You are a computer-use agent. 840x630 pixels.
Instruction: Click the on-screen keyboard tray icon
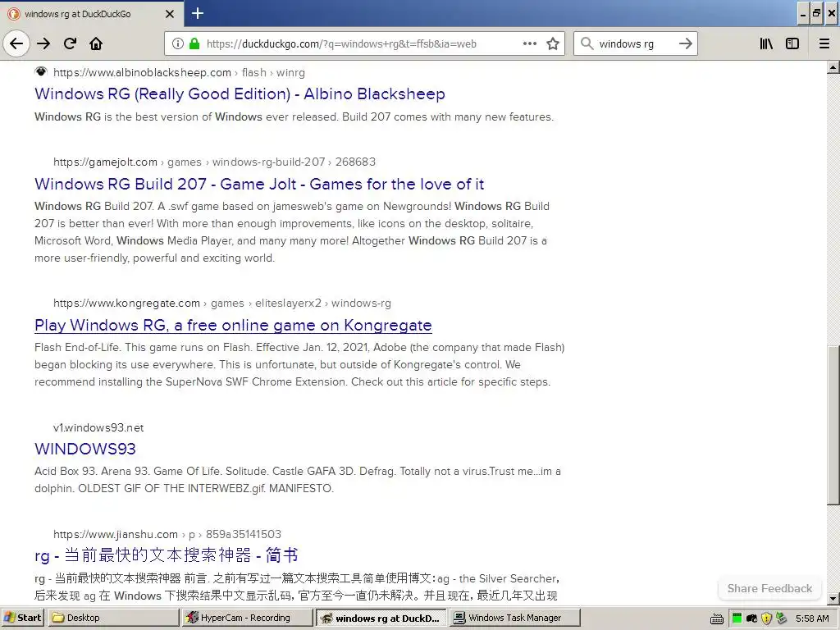click(717, 619)
